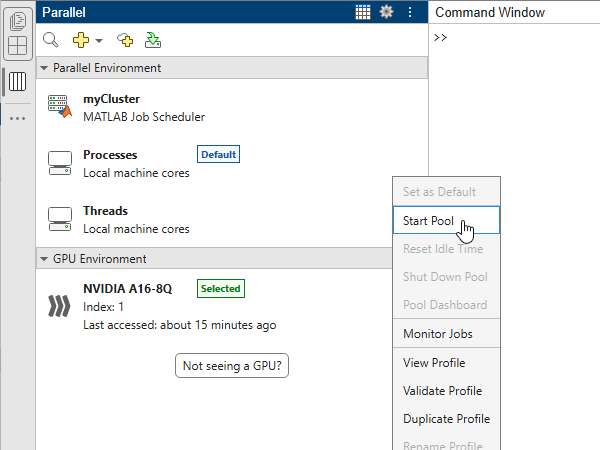This screenshot has height=450, width=600.
Task: Click the NVIDIA GPU chevrons icon
Action: pyautogui.click(x=59, y=306)
